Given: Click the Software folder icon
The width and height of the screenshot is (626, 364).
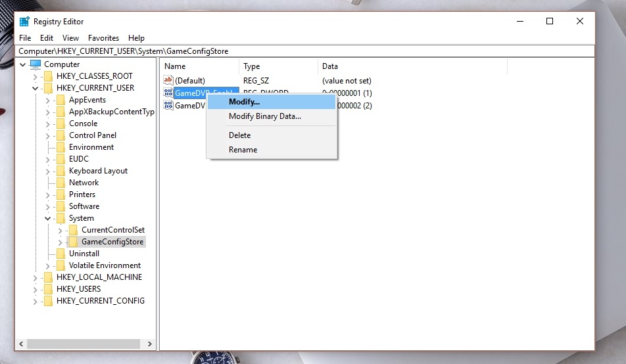Looking at the screenshot, I should pos(60,206).
